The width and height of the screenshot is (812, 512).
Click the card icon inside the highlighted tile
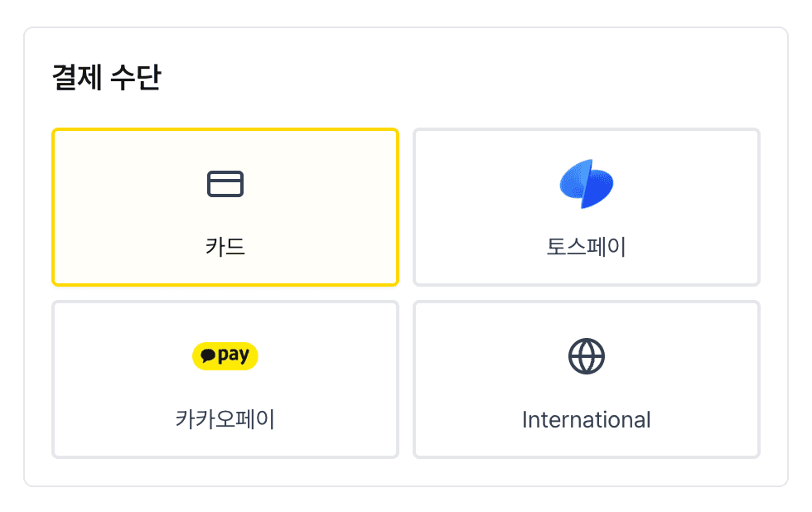[225, 183]
